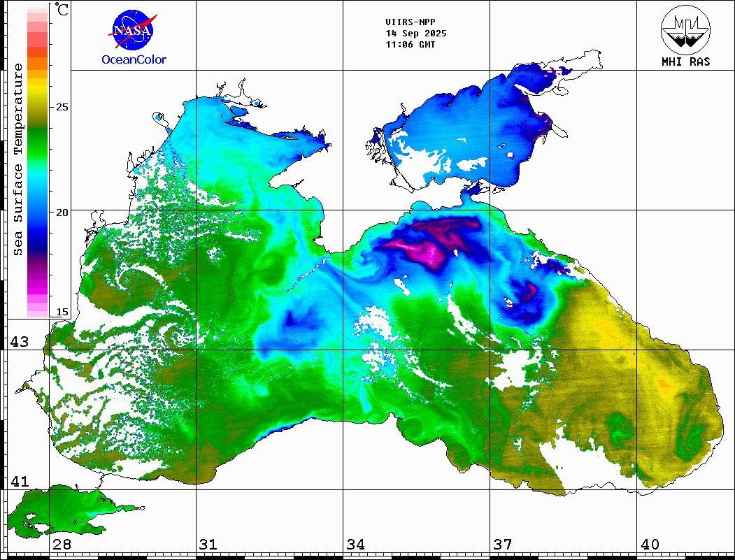The image size is (735, 560).
Task: Select the date 14 Sep 2025
Action: click(415, 34)
